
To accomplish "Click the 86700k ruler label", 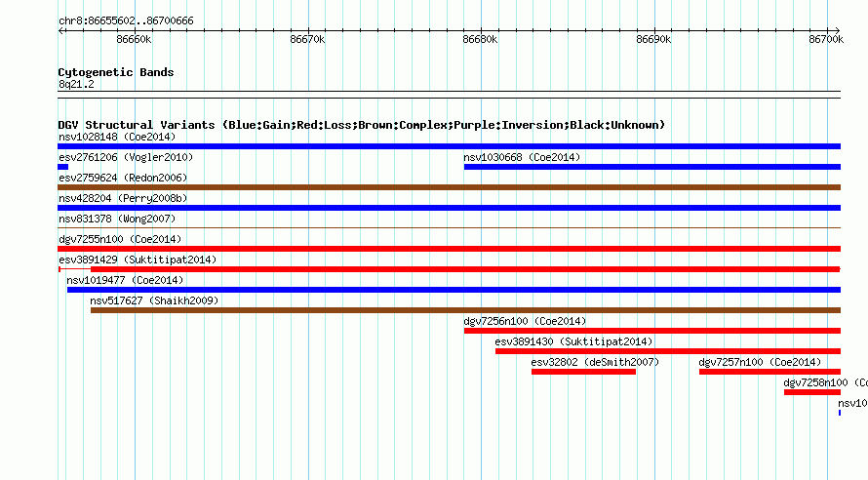I will click(x=826, y=39).
